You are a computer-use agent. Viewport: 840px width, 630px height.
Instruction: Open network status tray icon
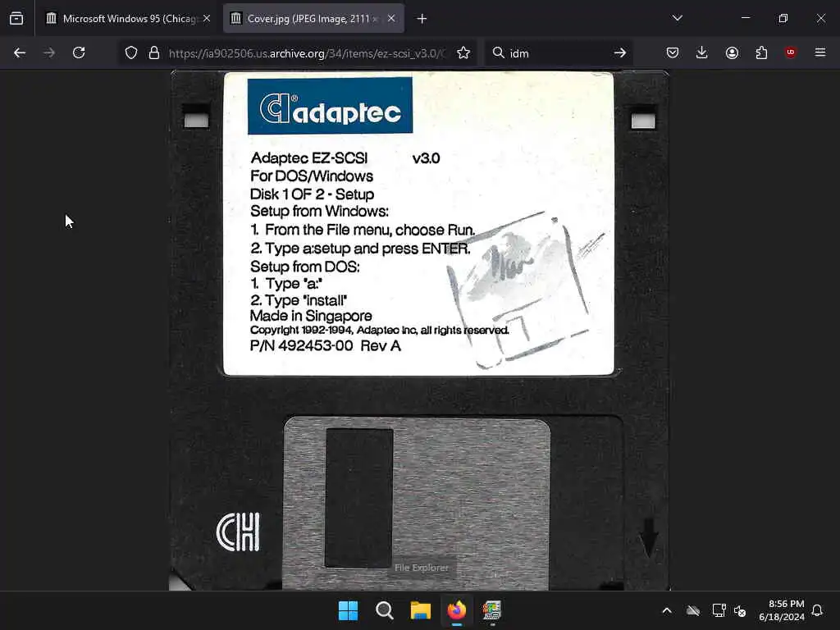[x=719, y=610]
